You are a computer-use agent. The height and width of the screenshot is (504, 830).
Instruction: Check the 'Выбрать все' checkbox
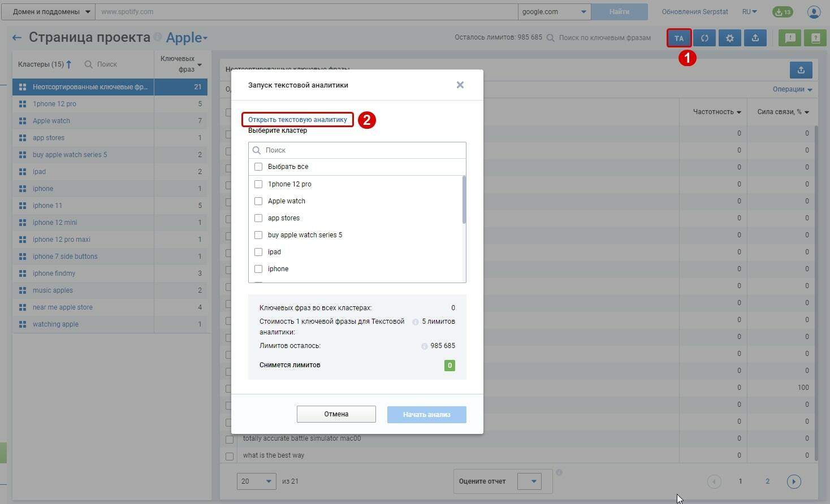tap(258, 167)
